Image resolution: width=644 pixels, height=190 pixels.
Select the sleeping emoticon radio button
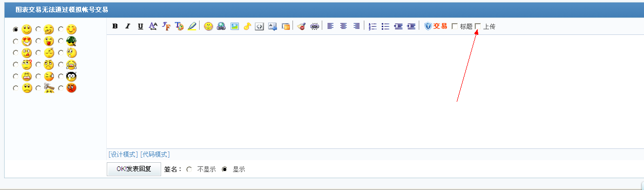[x=38, y=53]
